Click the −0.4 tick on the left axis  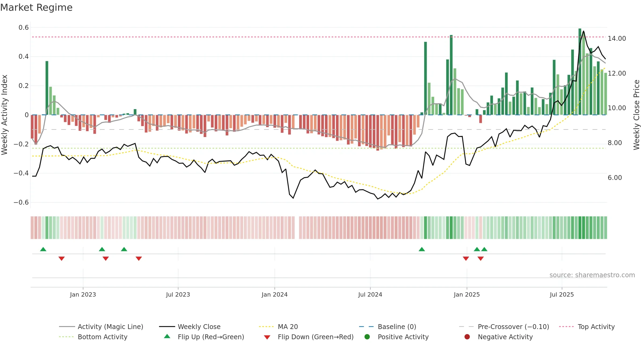[21, 173]
